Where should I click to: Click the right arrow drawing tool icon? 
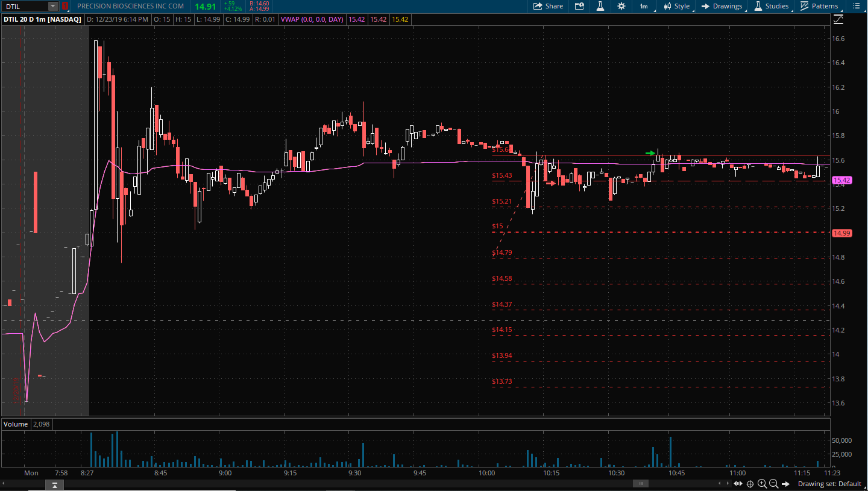786,484
